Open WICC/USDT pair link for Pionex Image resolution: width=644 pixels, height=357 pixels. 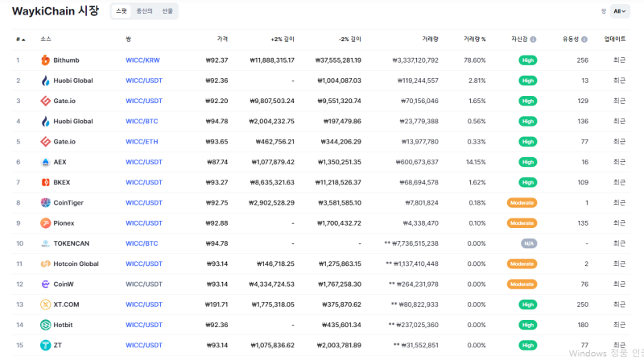pos(144,223)
